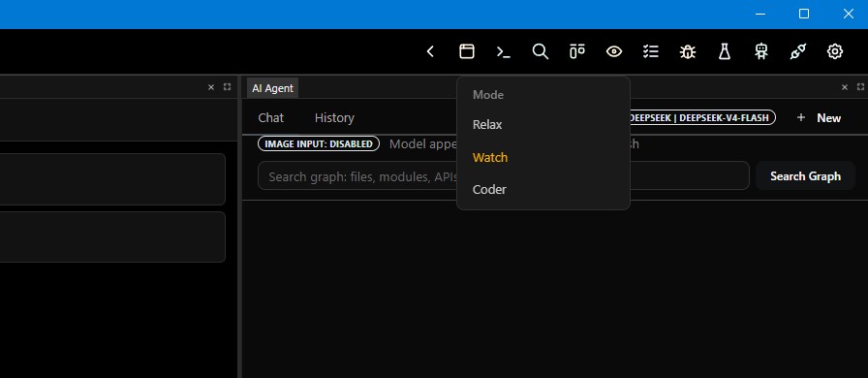The width and height of the screenshot is (868, 378).
Task: Maximize the AI Agent panel
Action: pyautogui.click(x=860, y=87)
